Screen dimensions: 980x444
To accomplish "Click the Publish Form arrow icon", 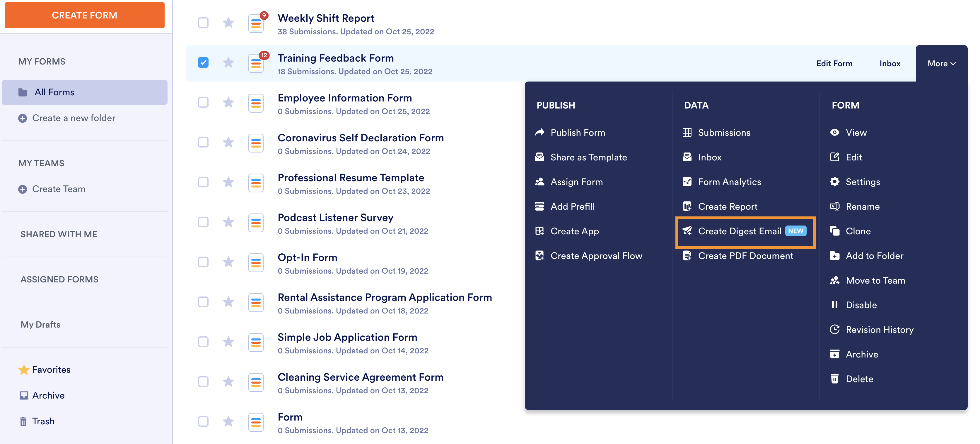I will click(539, 133).
